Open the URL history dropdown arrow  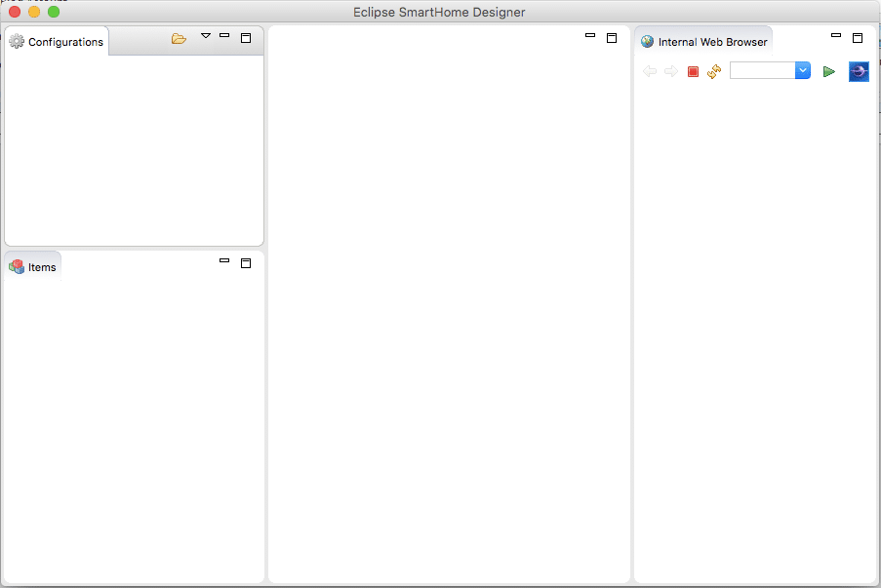tap(803, 71)
